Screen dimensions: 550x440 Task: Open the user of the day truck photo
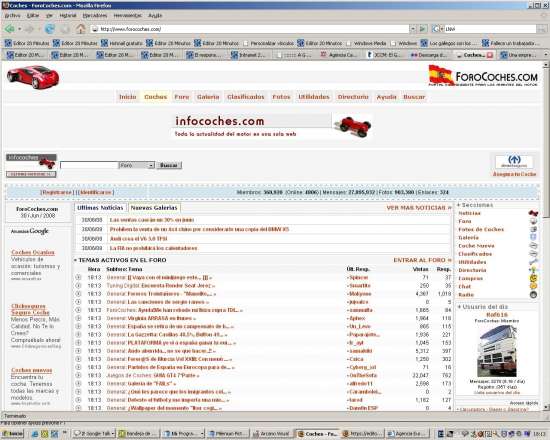(x=497, y=351)
